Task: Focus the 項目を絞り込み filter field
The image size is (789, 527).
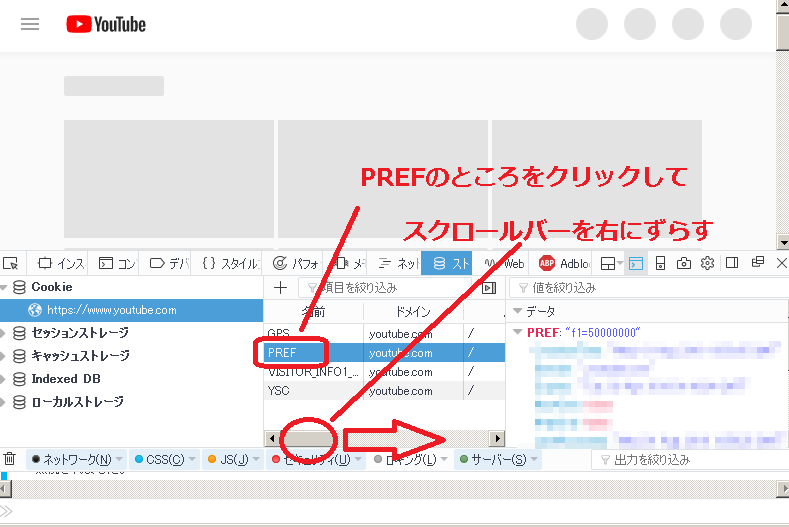Action: coord(385,287)
